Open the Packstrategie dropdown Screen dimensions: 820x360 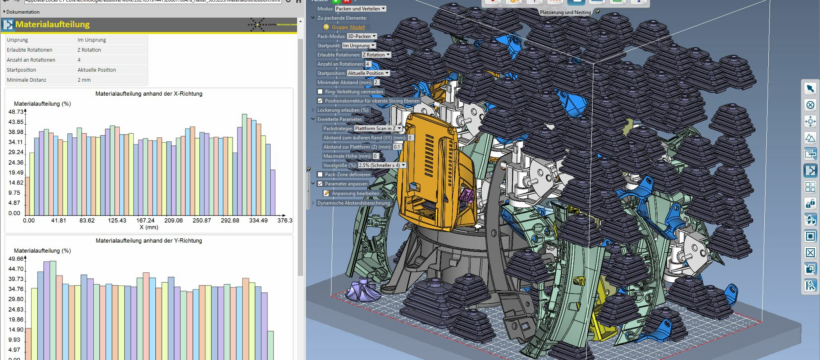click(379, 128)
